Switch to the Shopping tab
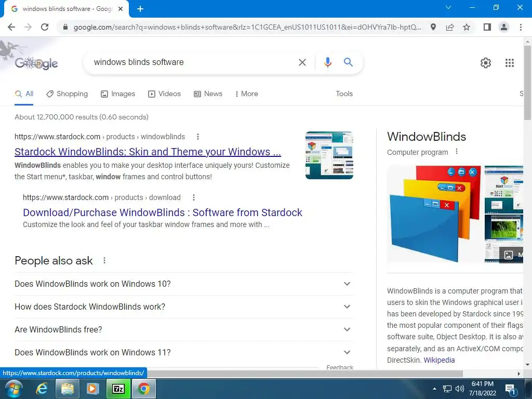Viewport: 532px width, 399px height. pos(67,94)
